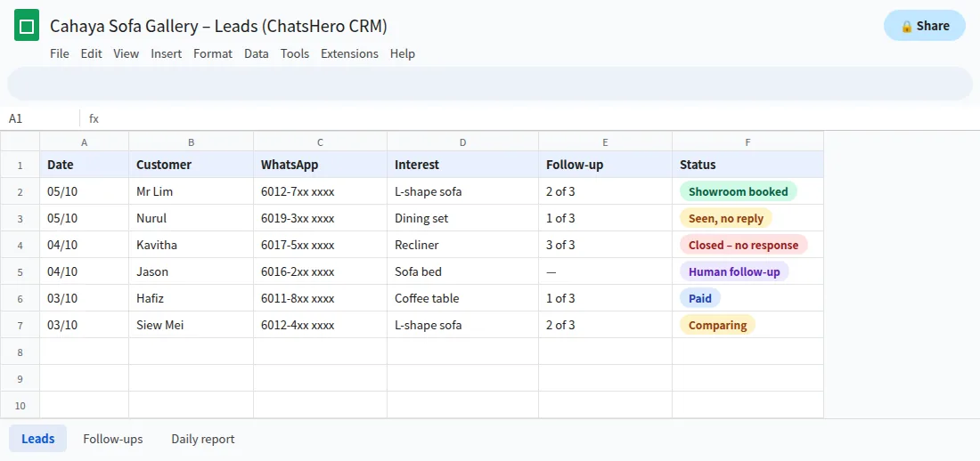Select the Nurul customer cell

192,218
